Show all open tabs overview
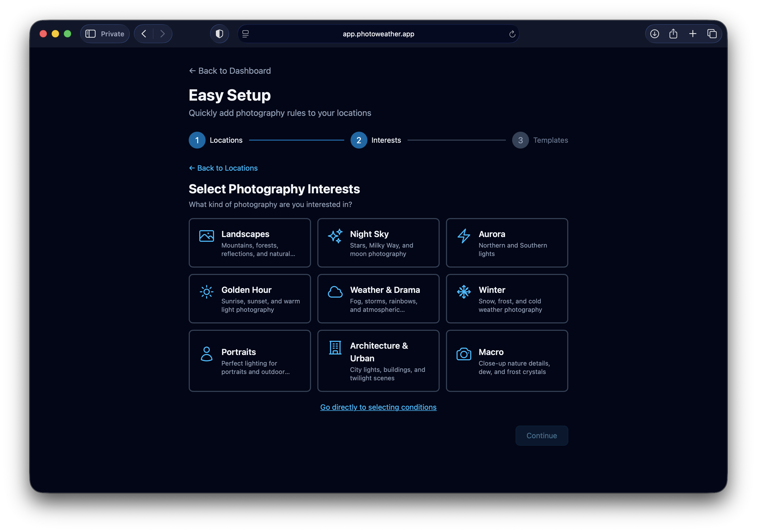This screenshot has width=757, height=532. tap(712, 33)
